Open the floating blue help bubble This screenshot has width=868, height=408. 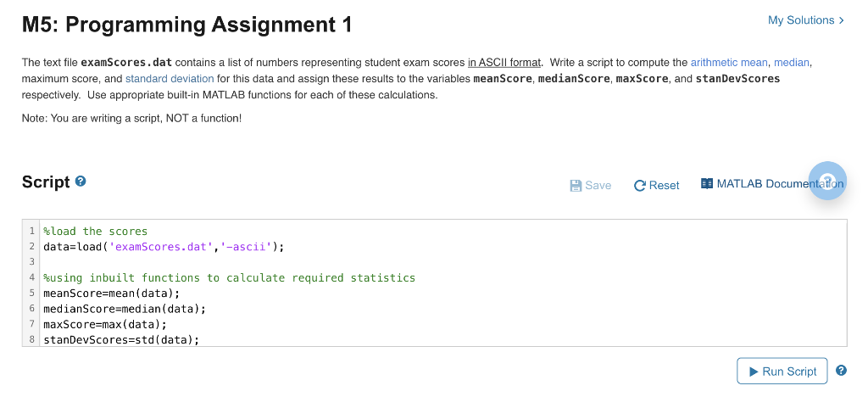[827, 181]
